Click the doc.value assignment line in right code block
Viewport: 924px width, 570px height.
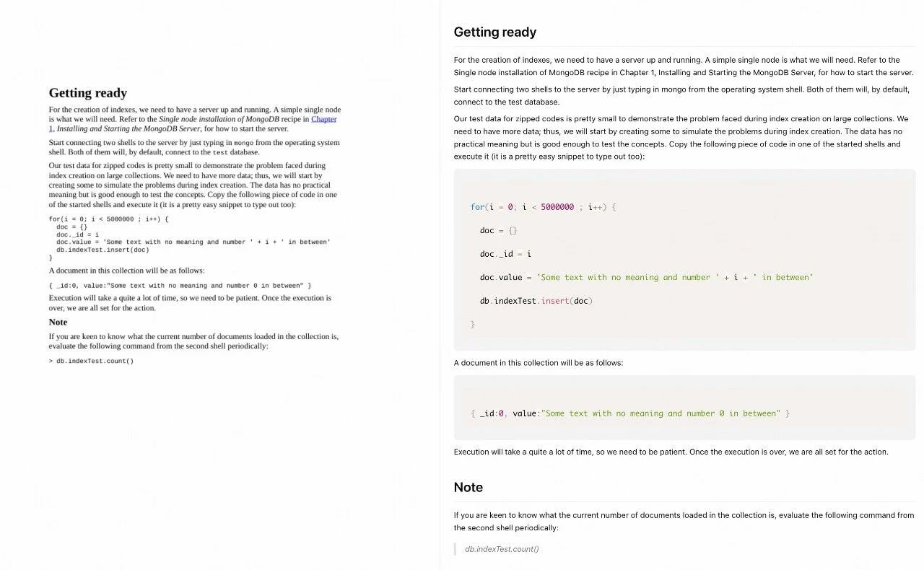645,277
